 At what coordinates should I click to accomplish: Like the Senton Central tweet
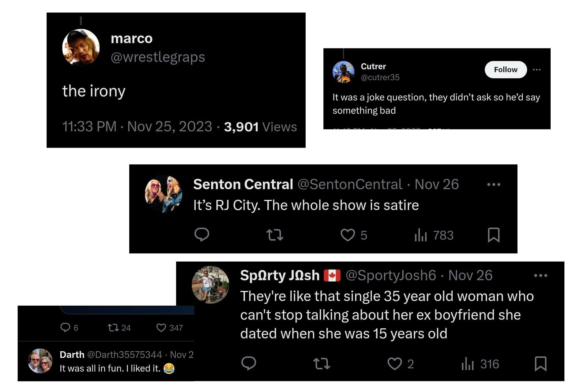coord(348,235)
